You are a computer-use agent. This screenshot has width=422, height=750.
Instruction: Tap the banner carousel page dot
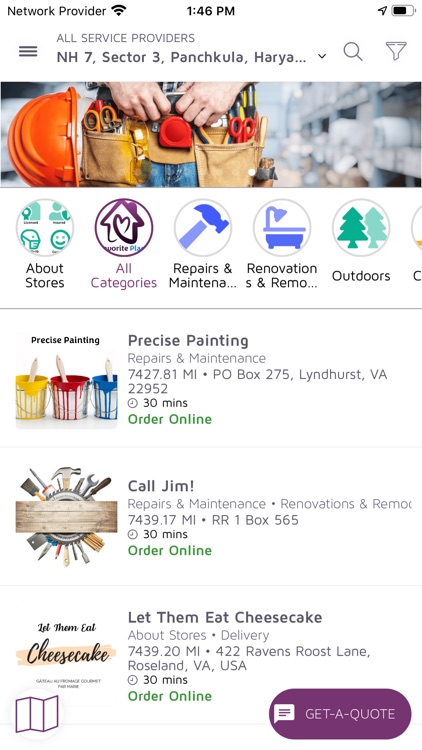point(252,173)
